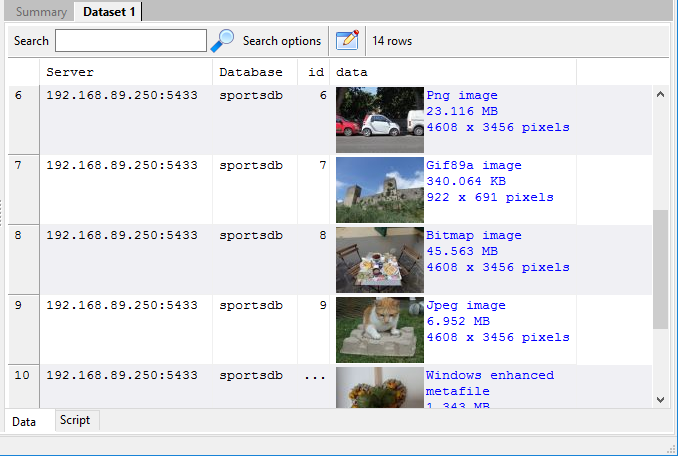Select the Dataset 1 tab
This screenshot has width=678, height=456.
pyautogui.click(x=110, y=12)
